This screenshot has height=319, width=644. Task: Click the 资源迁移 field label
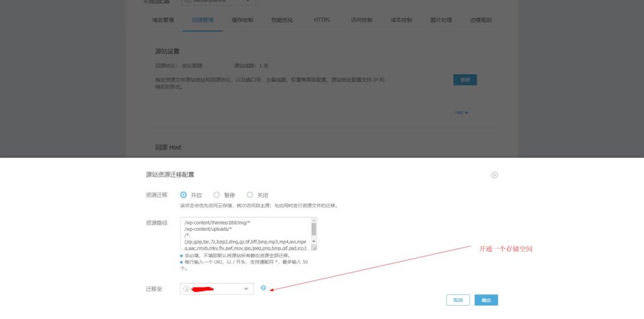pyautogui.click(x=157, y=195)
